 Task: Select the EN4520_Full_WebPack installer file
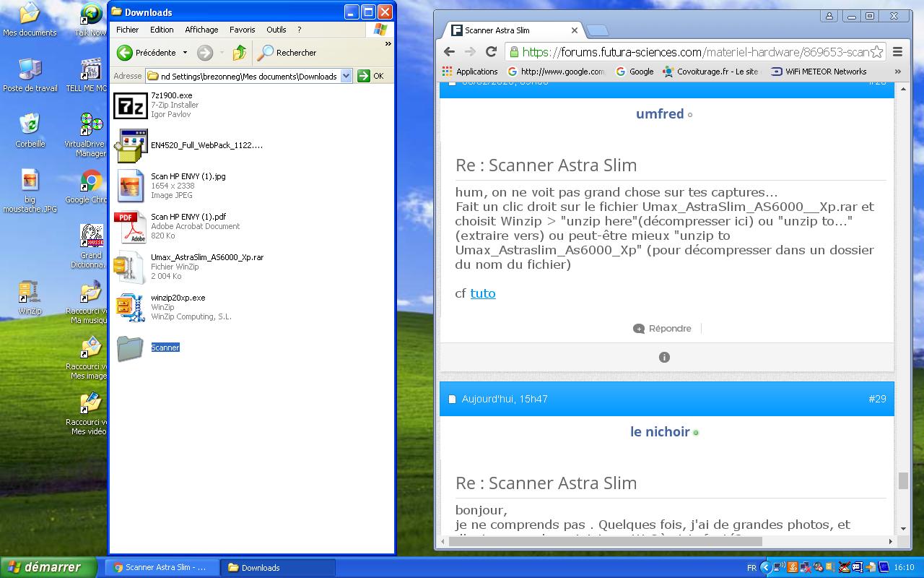[x=131, y=145]
